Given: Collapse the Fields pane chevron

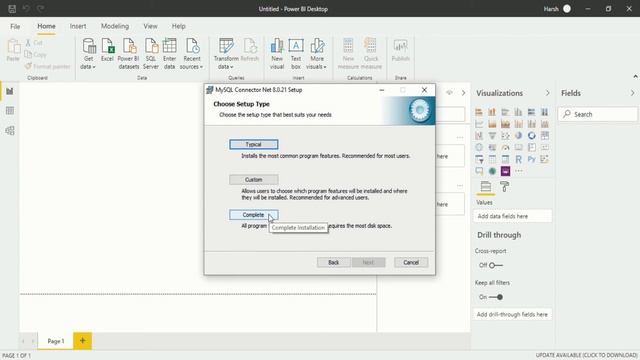Looking at the screenshot, I should [632, 93].
